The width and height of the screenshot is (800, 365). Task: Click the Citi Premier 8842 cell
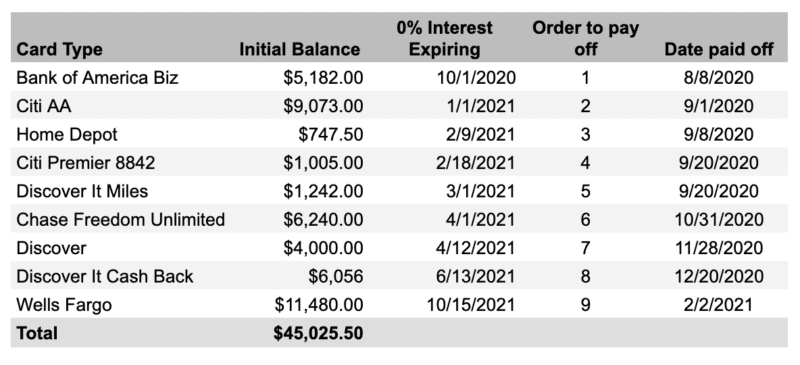tap(86, 163)
